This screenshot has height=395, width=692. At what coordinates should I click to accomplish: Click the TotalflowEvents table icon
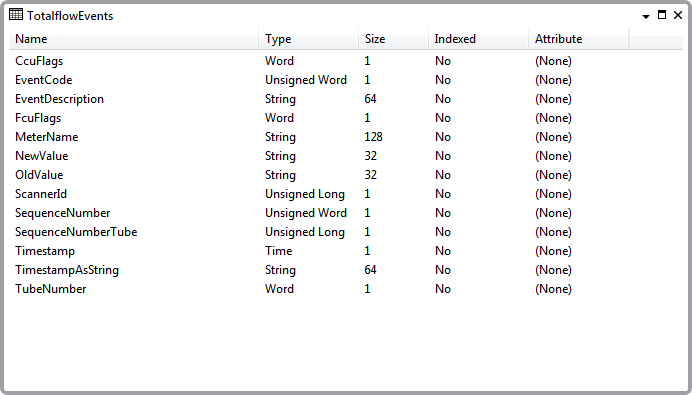(16, 15)
